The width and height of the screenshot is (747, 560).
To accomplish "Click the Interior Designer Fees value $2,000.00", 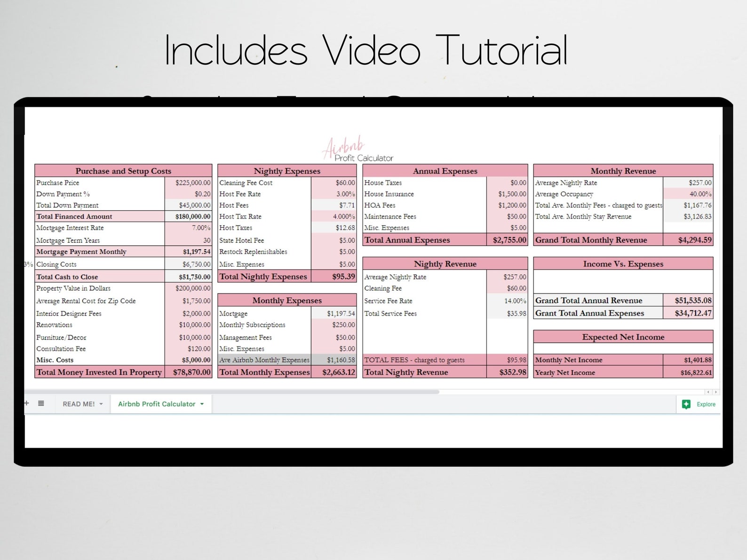I will 188,314.
